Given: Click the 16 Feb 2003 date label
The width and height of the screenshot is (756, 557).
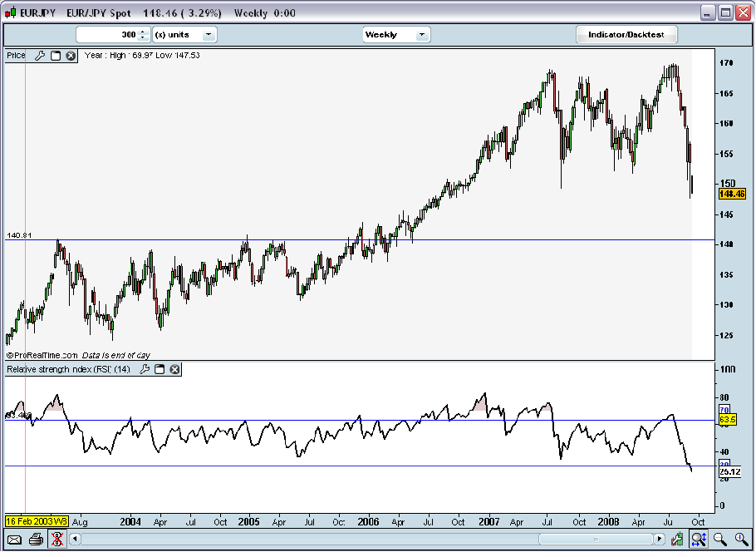Looking at the screenshot, I should (37, 522).
